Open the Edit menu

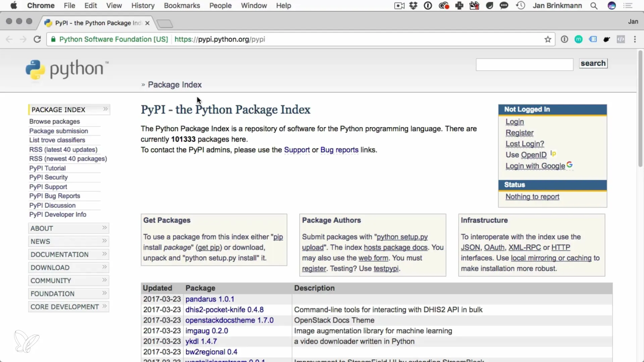point(91,6)
